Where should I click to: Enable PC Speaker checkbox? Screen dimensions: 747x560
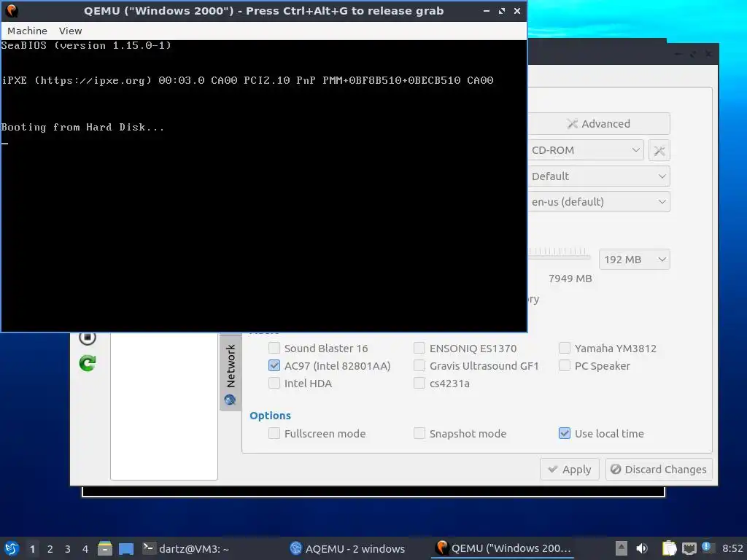(565, 366)
